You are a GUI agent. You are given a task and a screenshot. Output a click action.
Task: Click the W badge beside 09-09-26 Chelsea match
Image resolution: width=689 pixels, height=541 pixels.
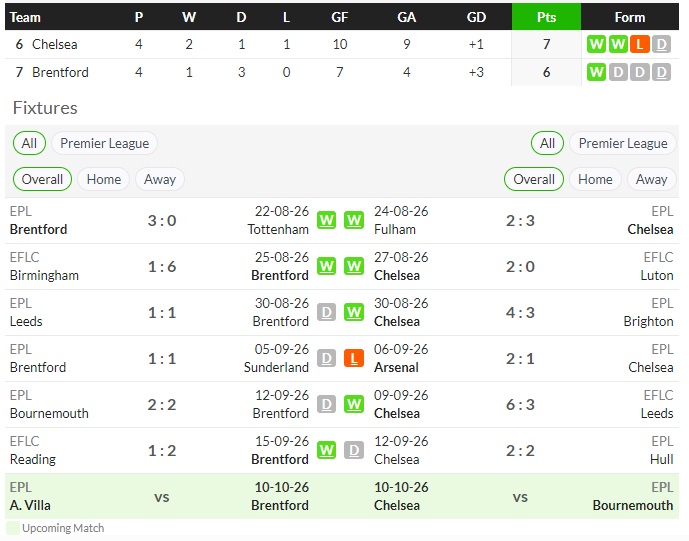(354, 405)
